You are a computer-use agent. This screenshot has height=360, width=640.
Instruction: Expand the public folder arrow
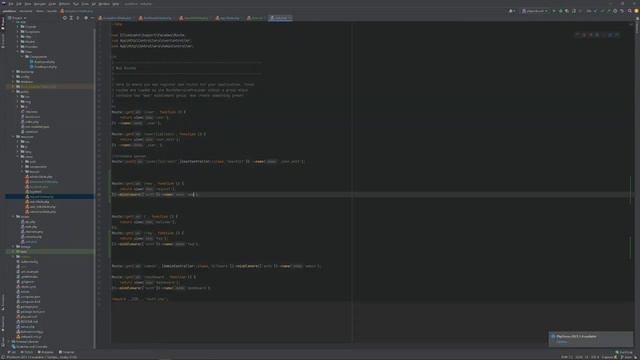(x=13, y=91)
